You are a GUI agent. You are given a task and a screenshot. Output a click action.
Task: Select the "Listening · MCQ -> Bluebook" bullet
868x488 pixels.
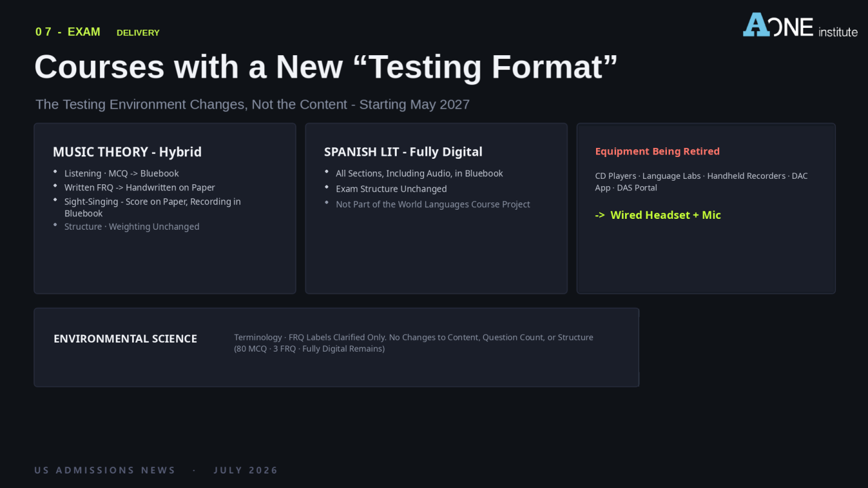pos(122,173)
